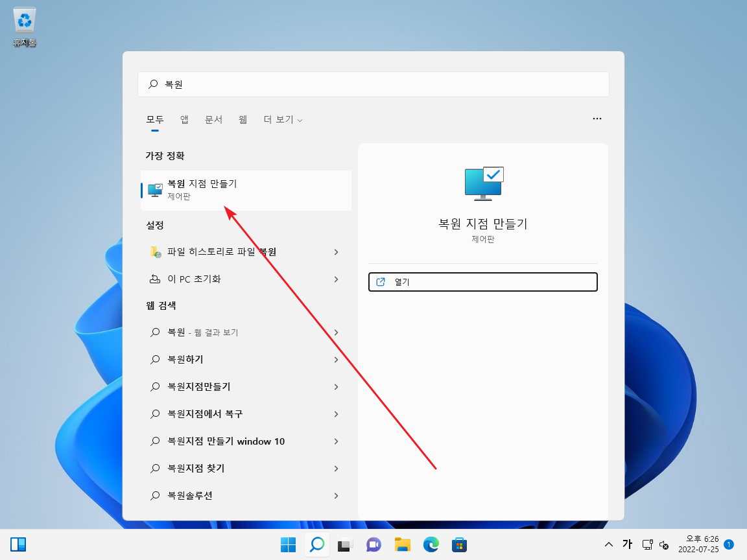747x560 pixels.
Task: Click search icon beside 복원지점 찾기
Action: click(155, 469)
